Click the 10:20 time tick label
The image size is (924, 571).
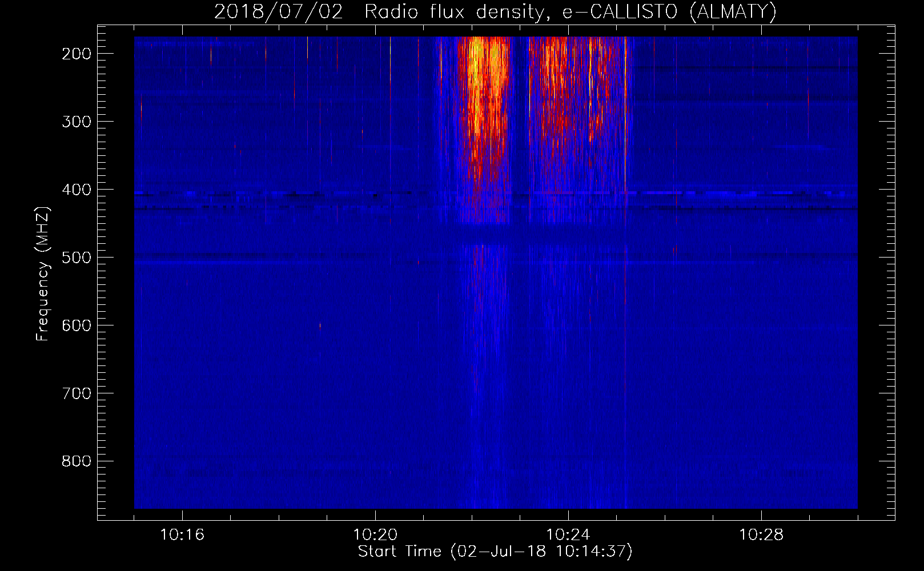[x=375, y=535]
